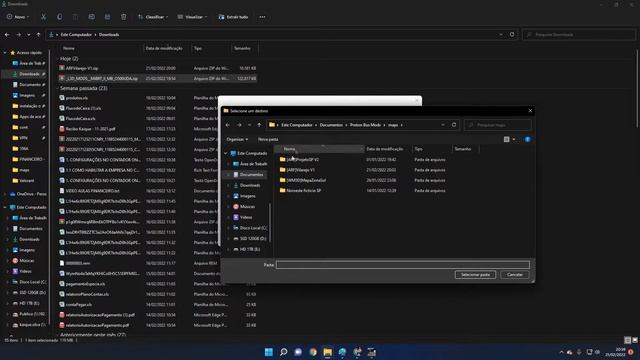
Task: Select the file FluxodeCaixa.xls
Action: [x=80, y=118]
